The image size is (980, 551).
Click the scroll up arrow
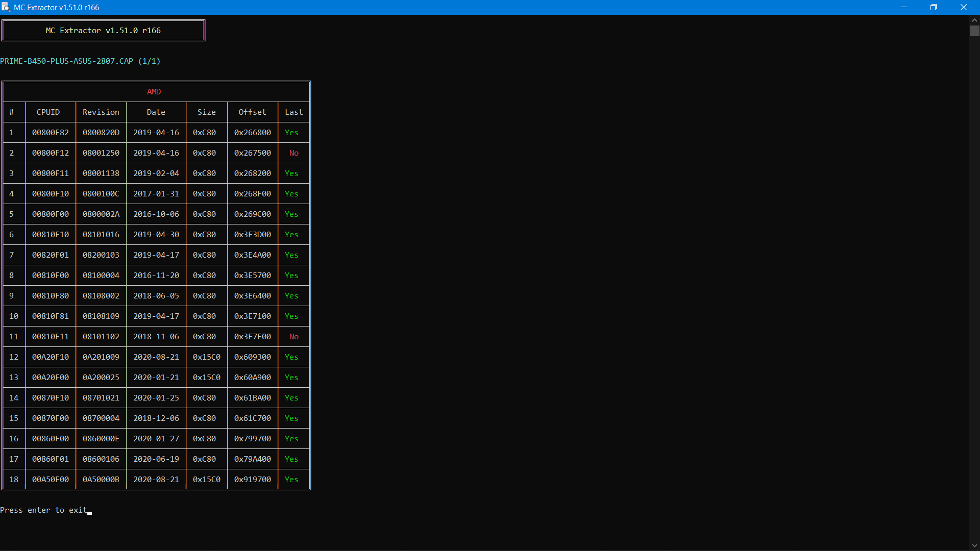pos(974,19)
